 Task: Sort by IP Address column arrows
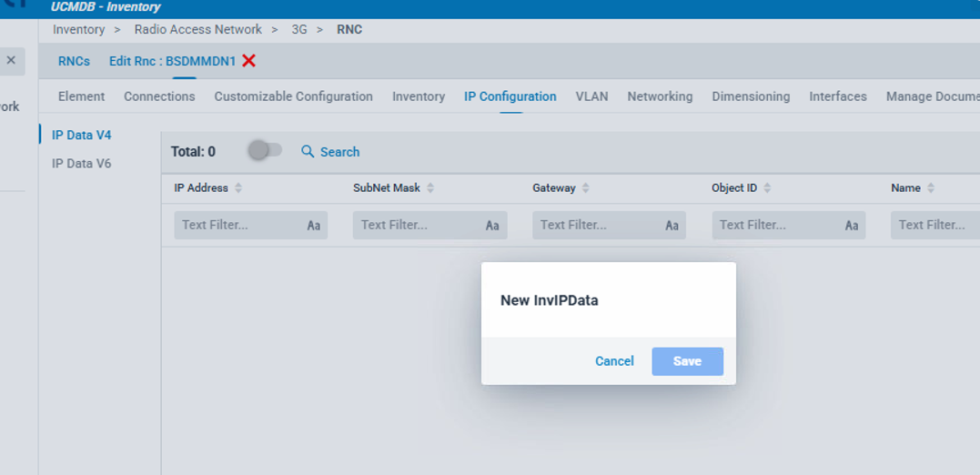coord(238,188)
